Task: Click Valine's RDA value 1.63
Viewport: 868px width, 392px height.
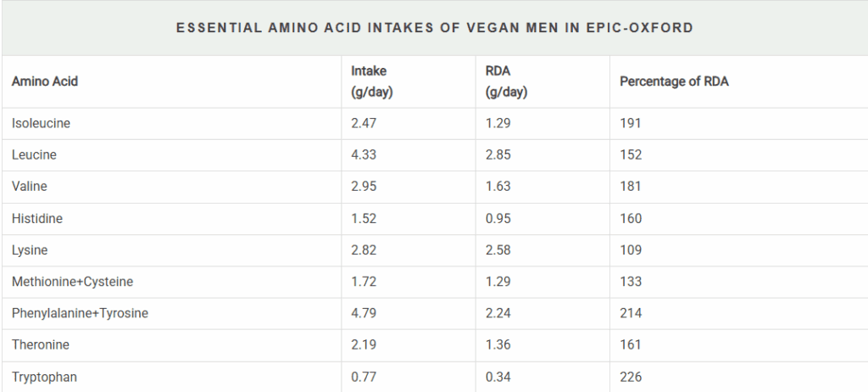Action: coord(498,186)
